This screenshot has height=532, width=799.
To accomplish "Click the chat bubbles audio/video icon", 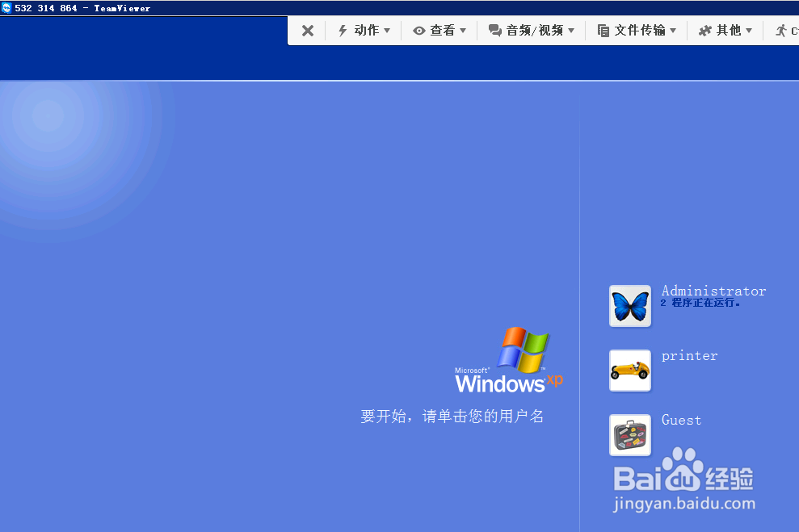I will (x=494, y=31).
